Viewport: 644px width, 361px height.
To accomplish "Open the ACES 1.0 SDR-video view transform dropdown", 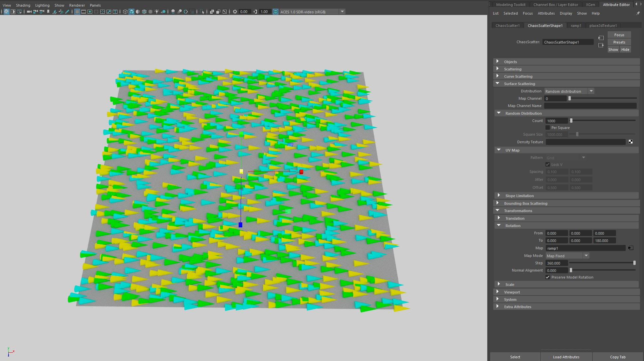I will (x=342, y=12).
